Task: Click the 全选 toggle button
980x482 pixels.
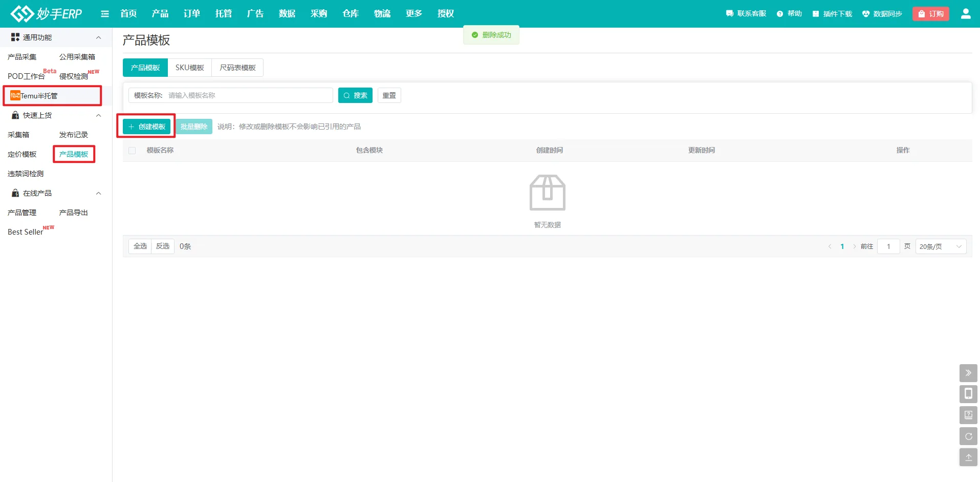Action: point(140,246)
